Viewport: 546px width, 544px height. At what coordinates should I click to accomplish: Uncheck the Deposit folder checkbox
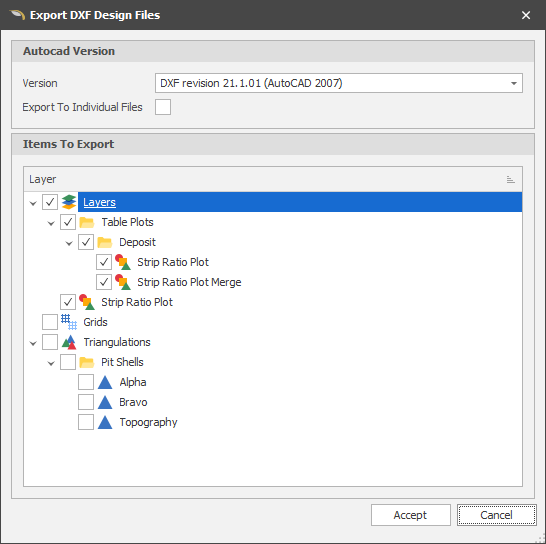tap(86, 242)
